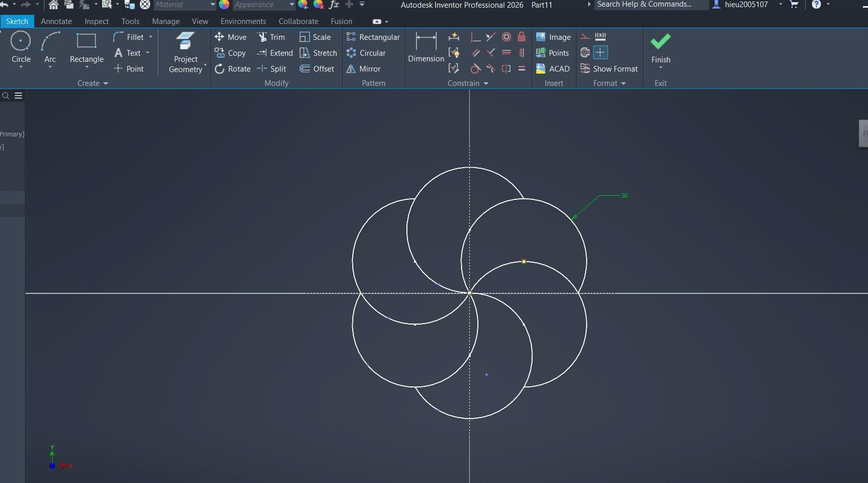The width and height of the screenshot is (868, 483).
Task: Expand the Constrain panel dropdown
Action: [486, 83]
